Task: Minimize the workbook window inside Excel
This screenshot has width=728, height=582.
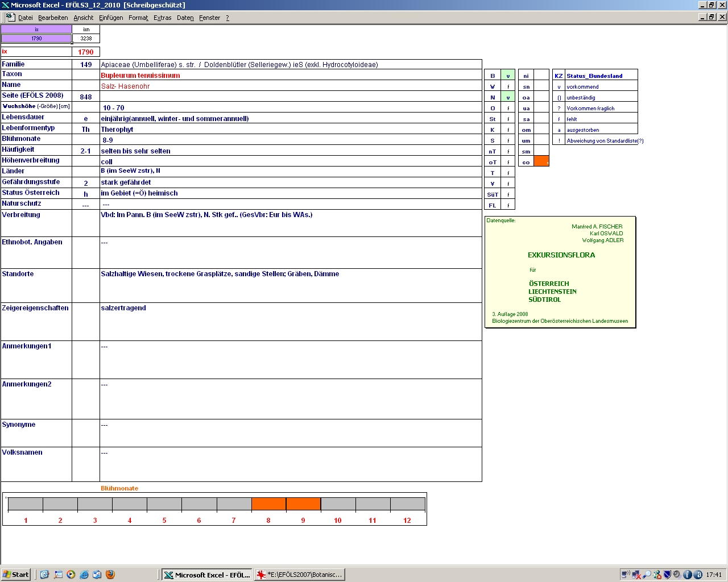Action: point(702,16)
